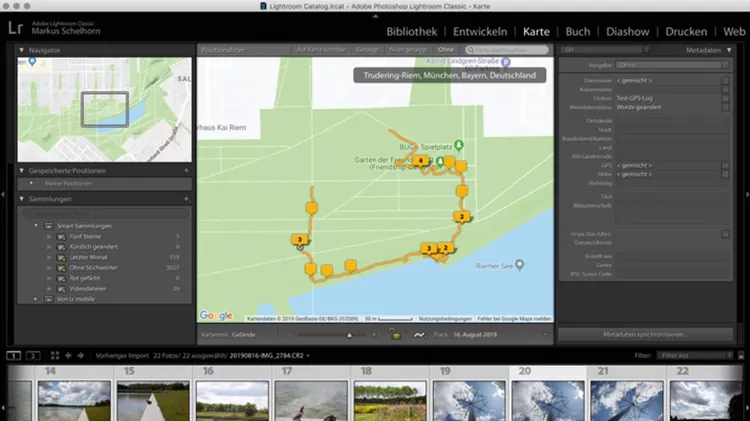Open the Kartenstil Gelände dropdown
This screenshot has width=750, height=421.
(244, 334)
